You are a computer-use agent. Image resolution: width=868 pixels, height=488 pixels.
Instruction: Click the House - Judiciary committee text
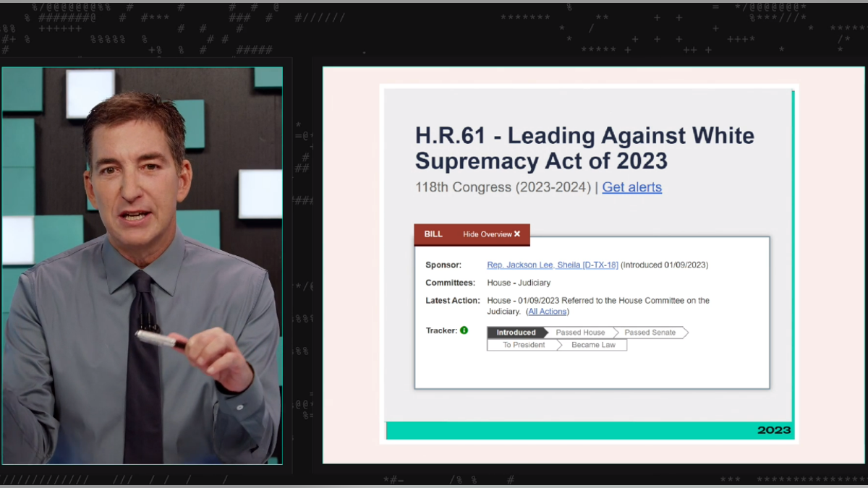coord(519,283)
